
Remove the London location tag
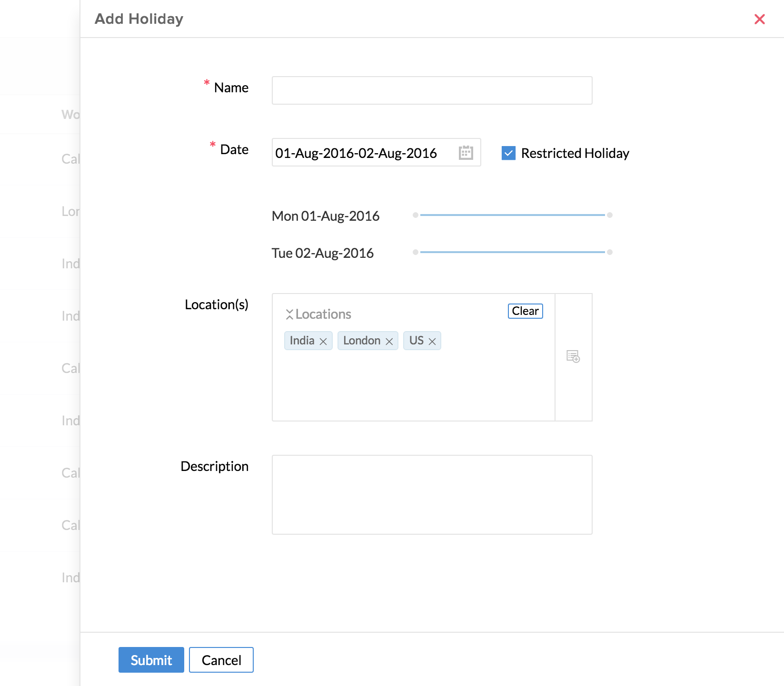coord(389,342)
